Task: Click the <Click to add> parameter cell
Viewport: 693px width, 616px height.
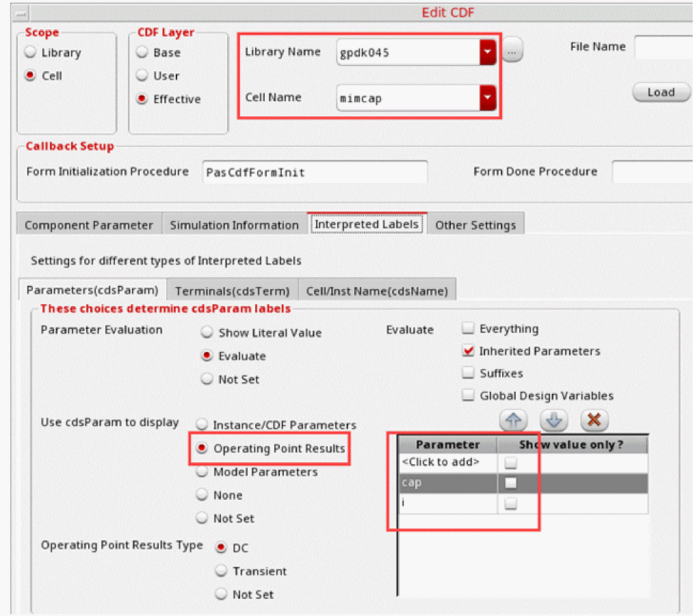Action: pyautogui.click(x=447, y=463)
